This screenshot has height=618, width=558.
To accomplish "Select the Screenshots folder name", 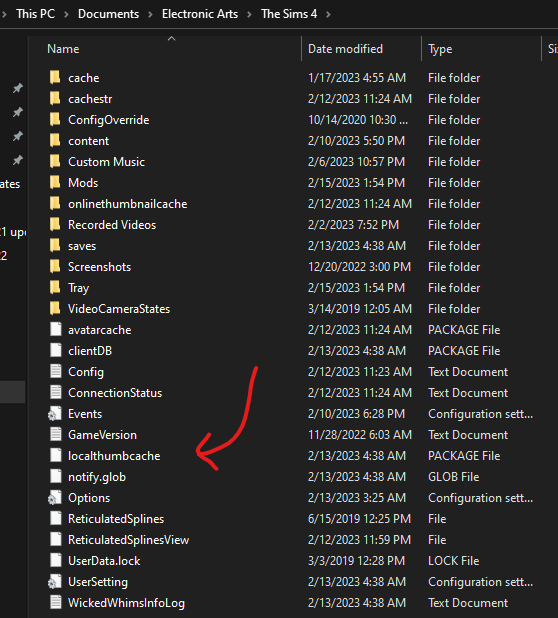I will click(99, 267).
